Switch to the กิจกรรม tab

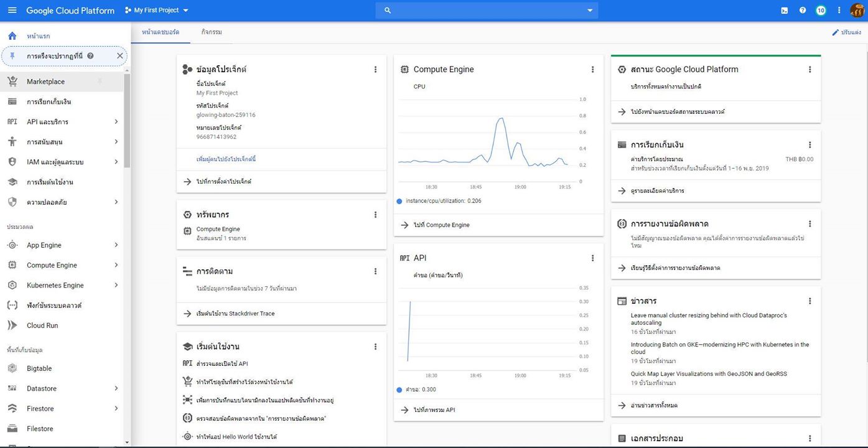tap(212, 32)
